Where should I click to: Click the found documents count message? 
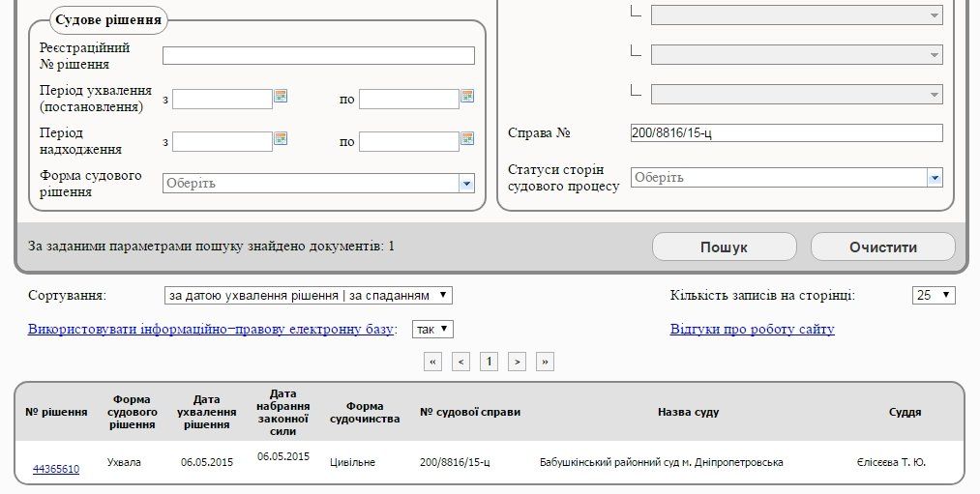click(211, 247)
